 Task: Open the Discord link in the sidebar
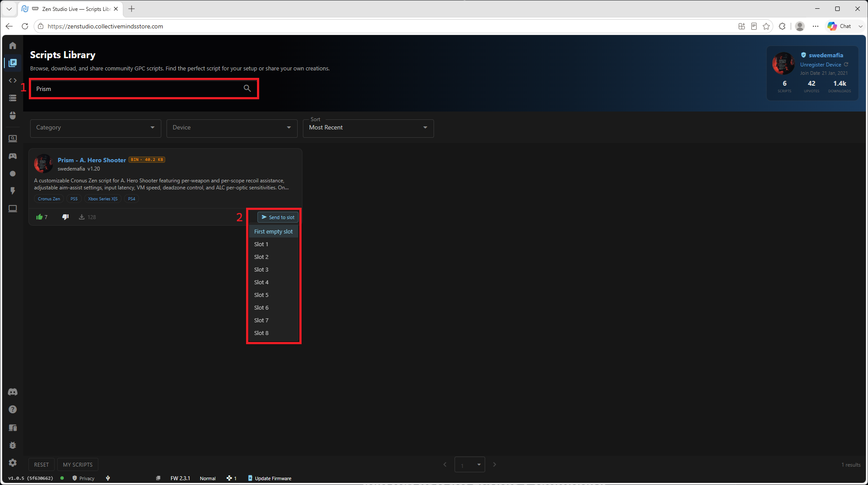point(13,392)
